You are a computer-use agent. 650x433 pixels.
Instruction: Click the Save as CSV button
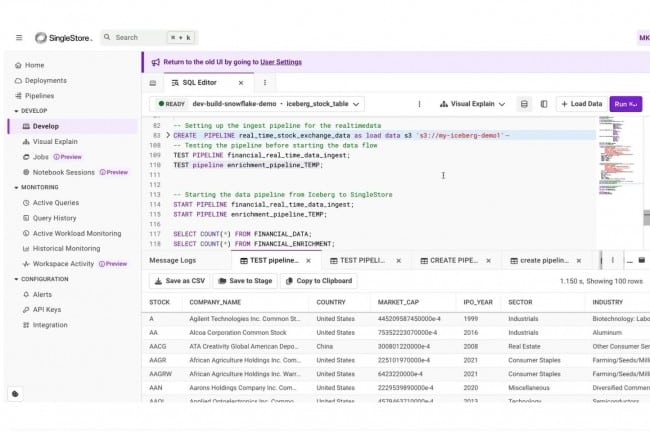180,281
